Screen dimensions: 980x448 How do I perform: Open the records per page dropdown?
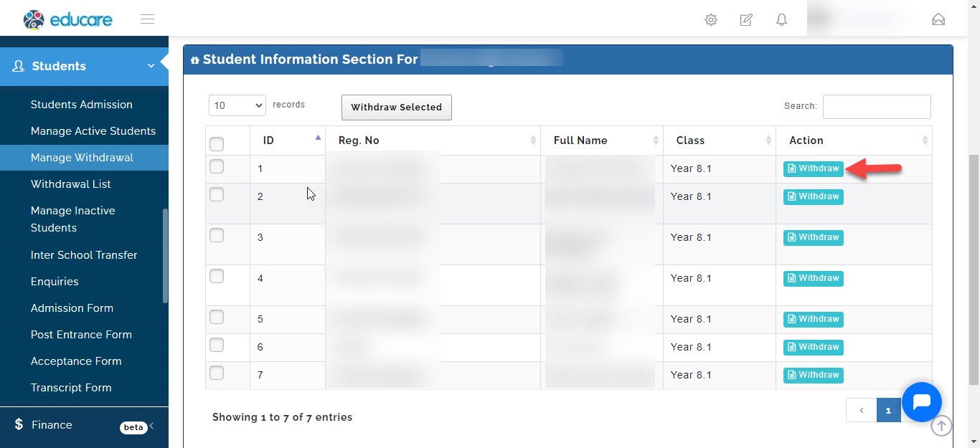click(237, 105)
